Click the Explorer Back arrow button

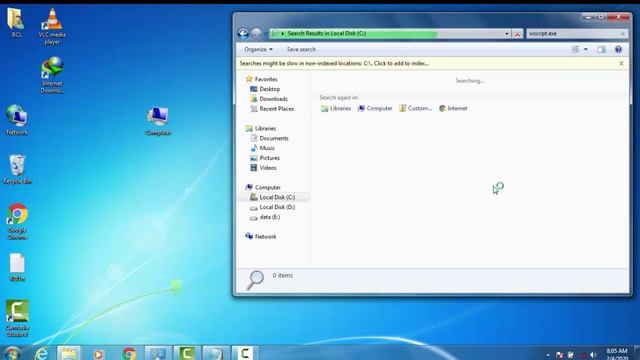point(243,33)
